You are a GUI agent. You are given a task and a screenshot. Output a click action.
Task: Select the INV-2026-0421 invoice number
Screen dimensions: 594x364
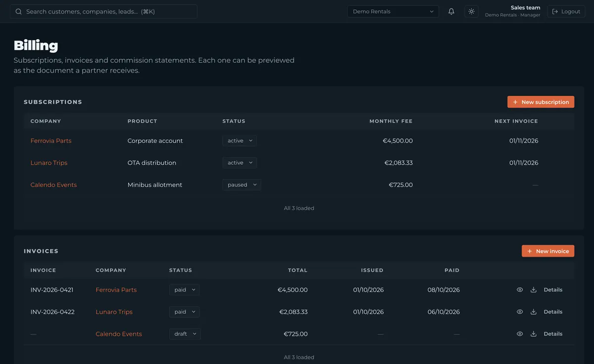52,290
